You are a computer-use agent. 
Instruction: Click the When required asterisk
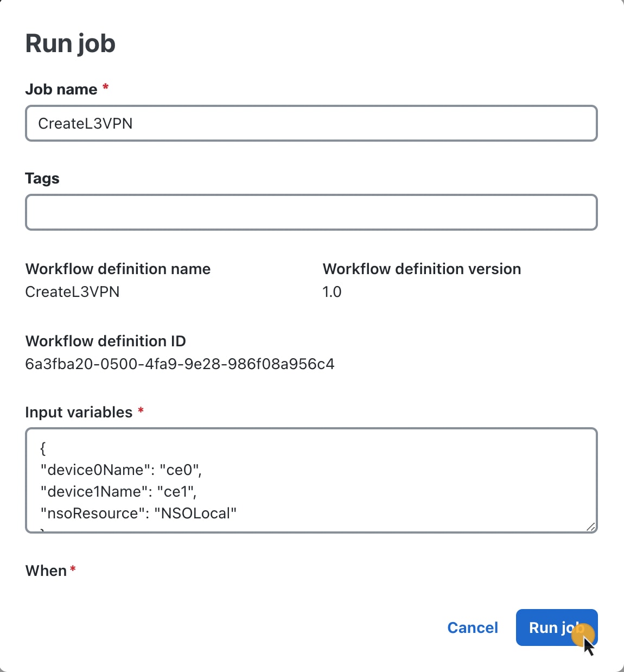[x=73, y=568]
